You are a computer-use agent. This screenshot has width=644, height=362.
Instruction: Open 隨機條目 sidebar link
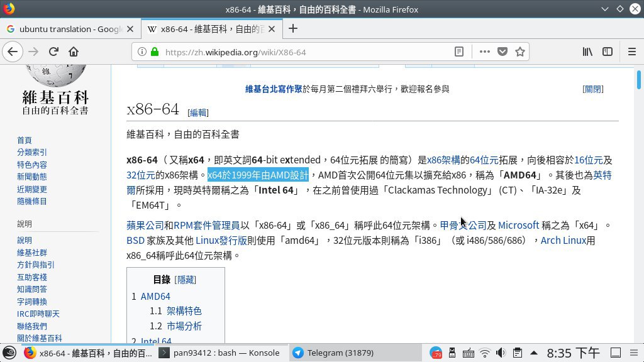point(32,202)
